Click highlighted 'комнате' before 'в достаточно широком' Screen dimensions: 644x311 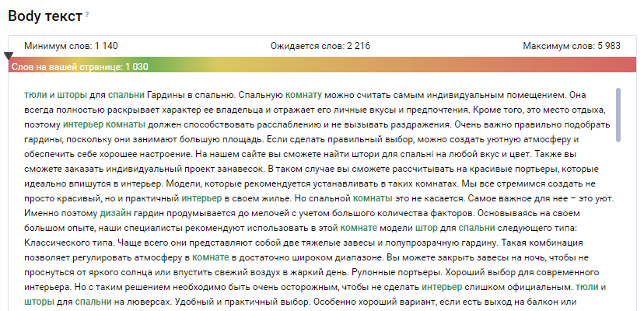point(210,257)
